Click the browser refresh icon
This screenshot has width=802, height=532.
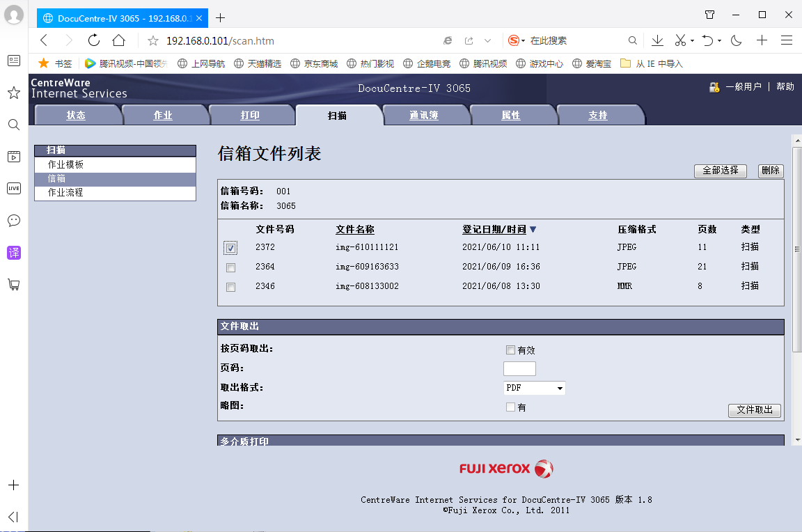click(x=94, y=40)
